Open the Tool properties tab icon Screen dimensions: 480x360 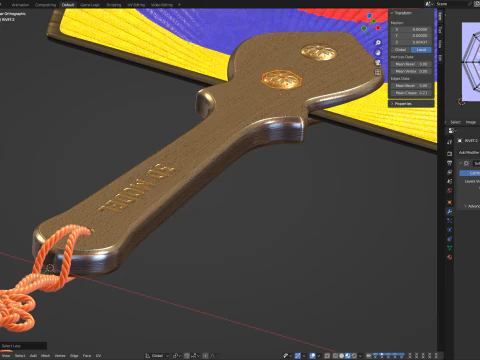449,142
